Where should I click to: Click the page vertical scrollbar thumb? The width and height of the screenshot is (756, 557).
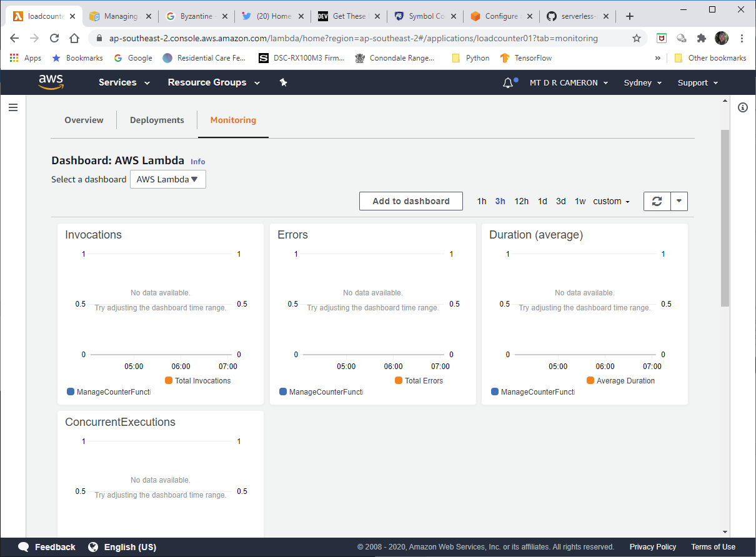tap(725, 218)
